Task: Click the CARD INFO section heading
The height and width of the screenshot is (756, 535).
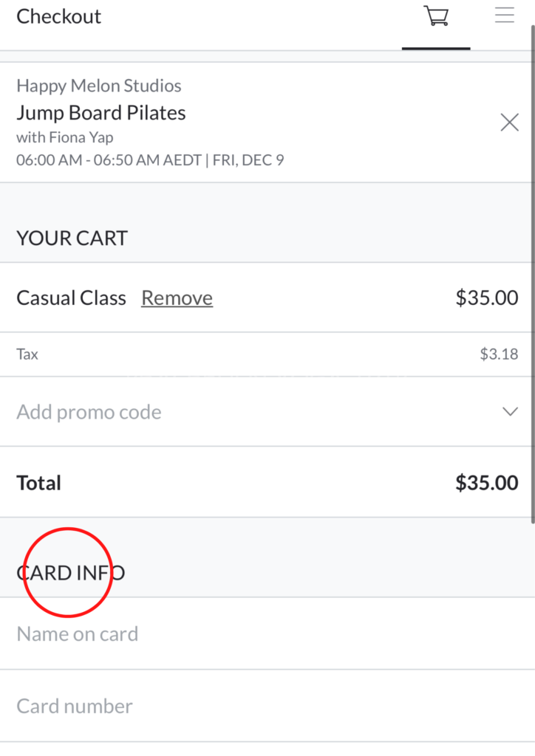Action: click(x=71, y=573)
